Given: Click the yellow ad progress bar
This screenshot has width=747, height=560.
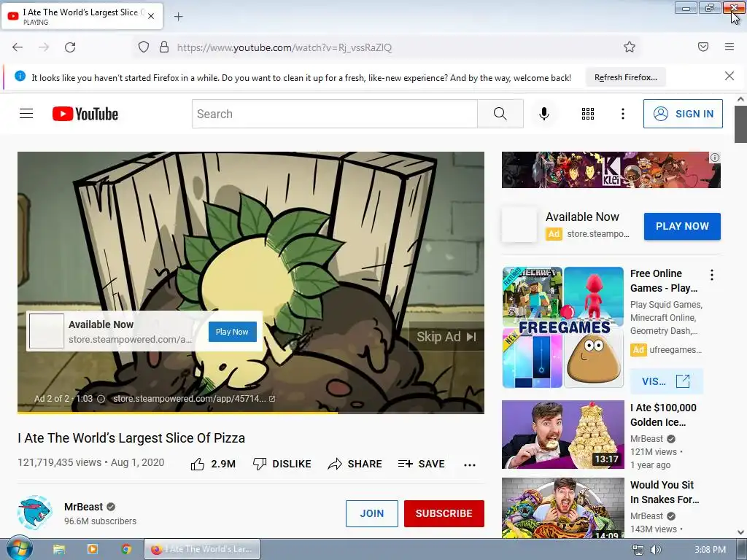Looking at the screenshot, I should tap(177, 413).
